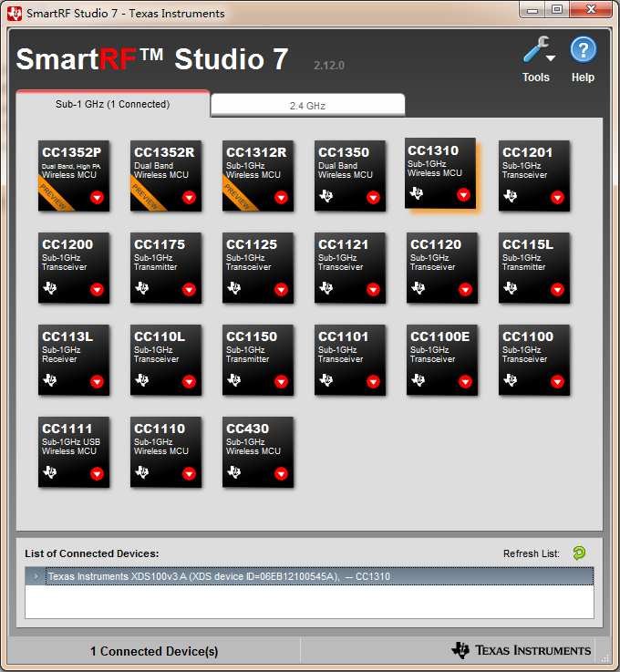Click the Refresh List green arrow icon

579,553
